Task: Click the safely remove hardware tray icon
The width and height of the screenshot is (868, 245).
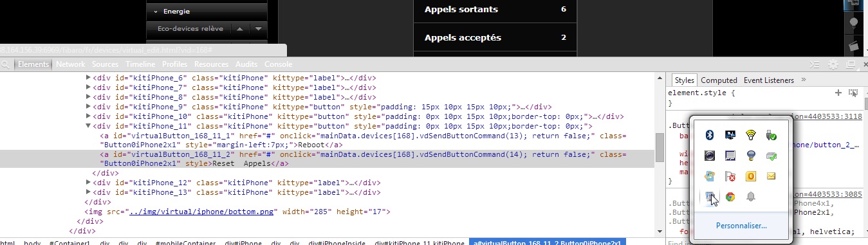Action: (771, 135)
